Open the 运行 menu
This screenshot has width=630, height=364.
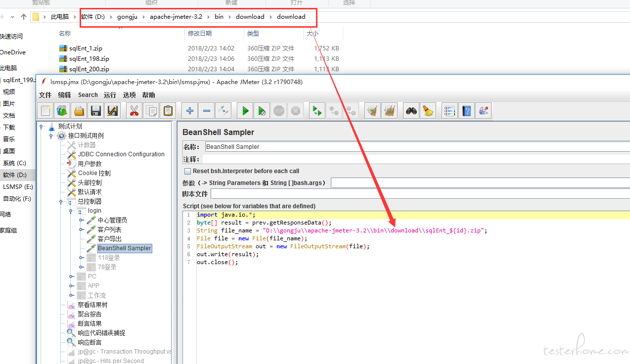(110, 95)
